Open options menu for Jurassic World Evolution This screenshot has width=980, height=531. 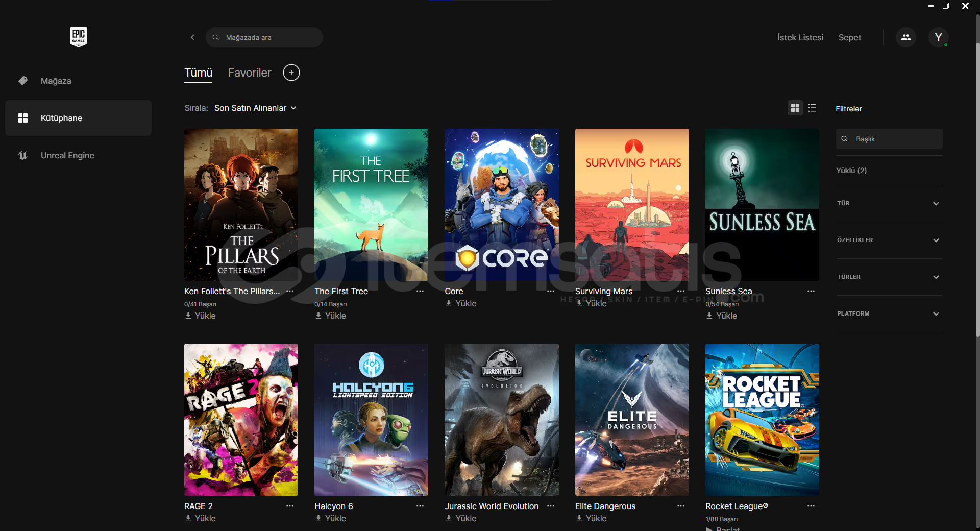[551, 506]
